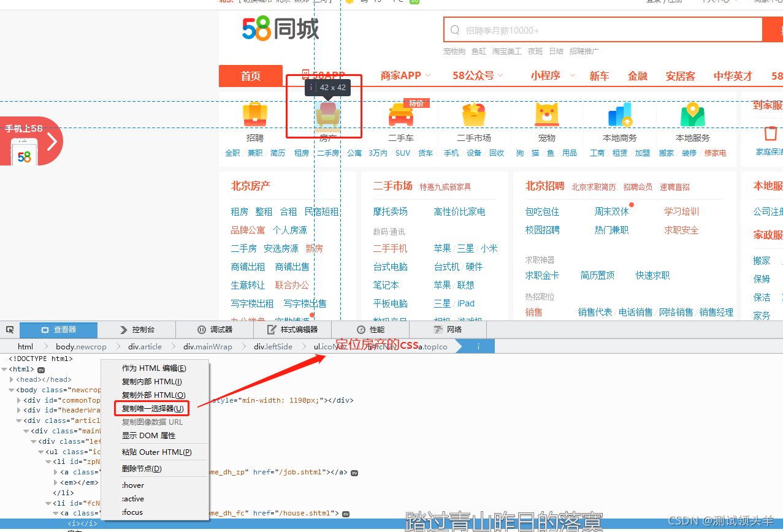This screenshot has height=532, width=783.
Task: Open the 包吃包住 link
Action: click(x=542, y=211)
